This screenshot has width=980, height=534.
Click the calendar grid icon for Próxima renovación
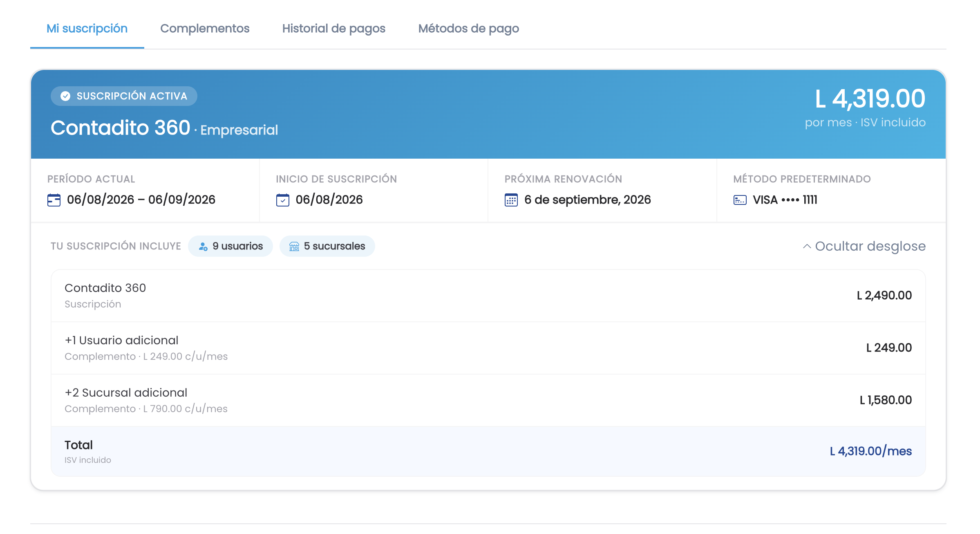[x=511, y=200]
